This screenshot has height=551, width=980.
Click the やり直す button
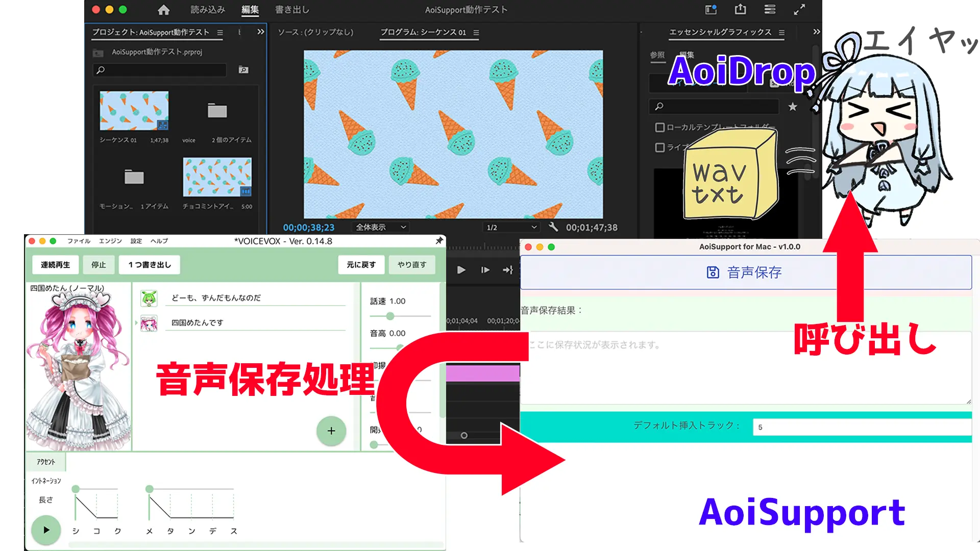[x=412, y=265]
